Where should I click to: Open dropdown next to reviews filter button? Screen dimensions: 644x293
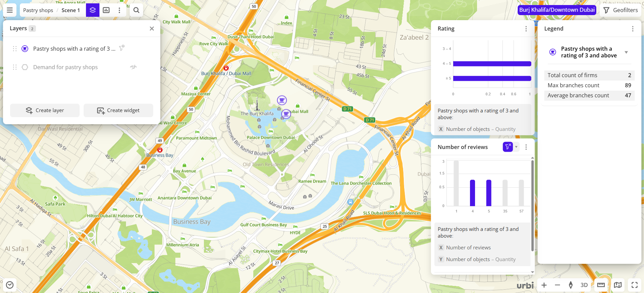(516, 147)
